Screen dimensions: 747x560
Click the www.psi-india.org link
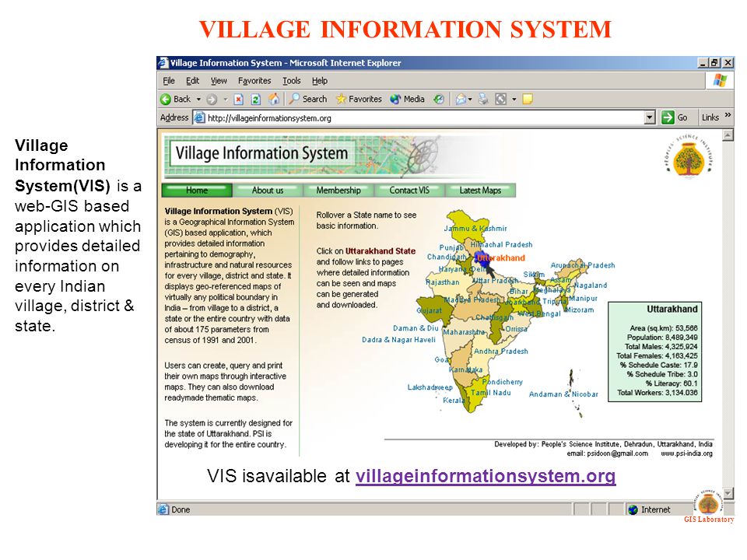[686, 453]
